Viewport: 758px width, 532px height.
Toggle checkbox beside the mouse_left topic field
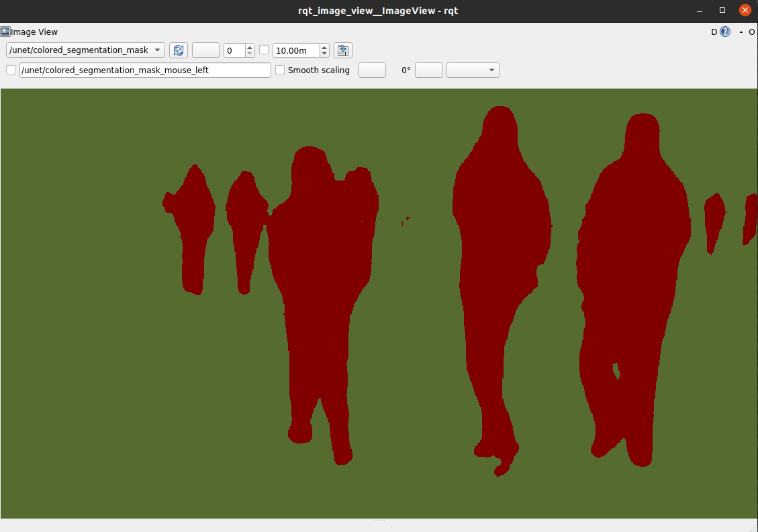pyautogui.click(x=11, y=70)
